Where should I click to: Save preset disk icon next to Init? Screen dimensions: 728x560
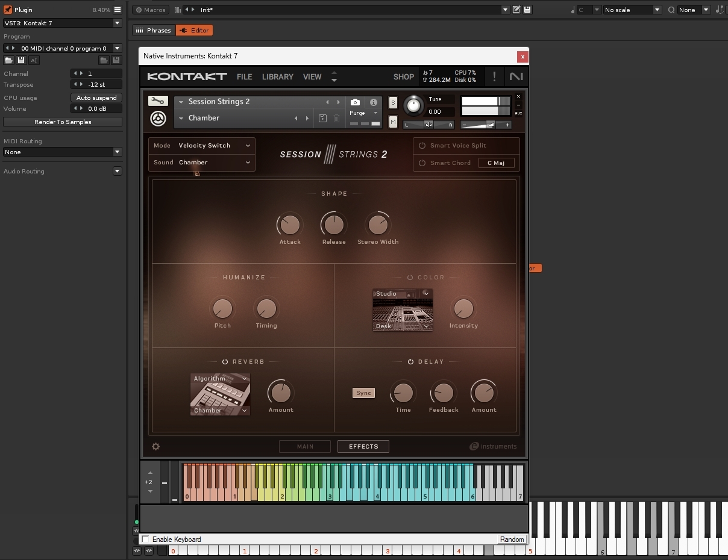[527, 10]
